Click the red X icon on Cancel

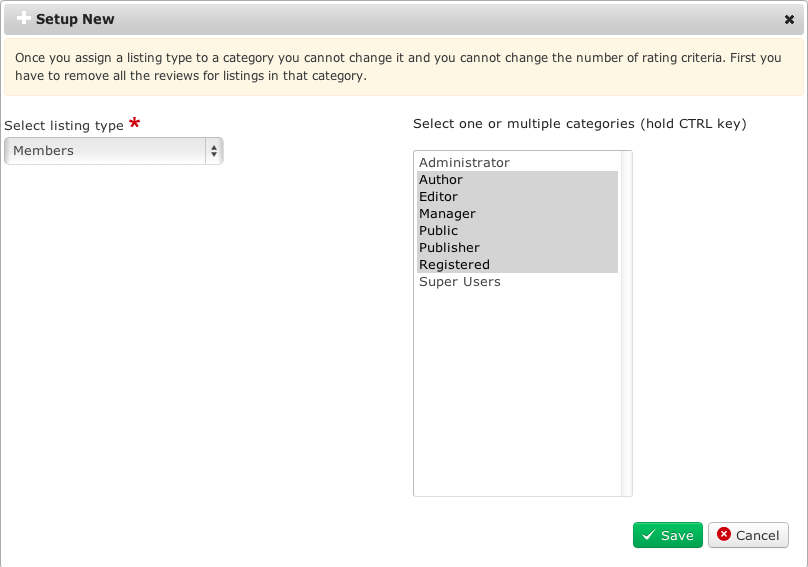click(x=724, y=535)
